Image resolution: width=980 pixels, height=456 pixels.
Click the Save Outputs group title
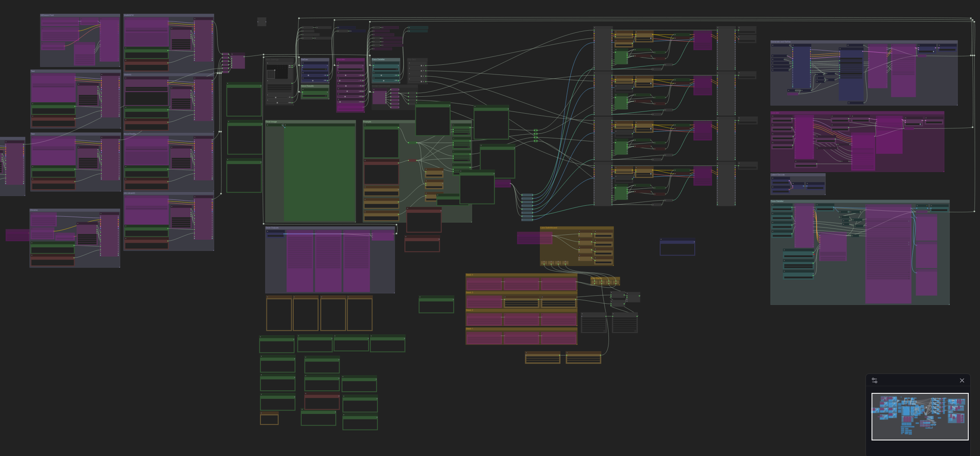point(272,228)
